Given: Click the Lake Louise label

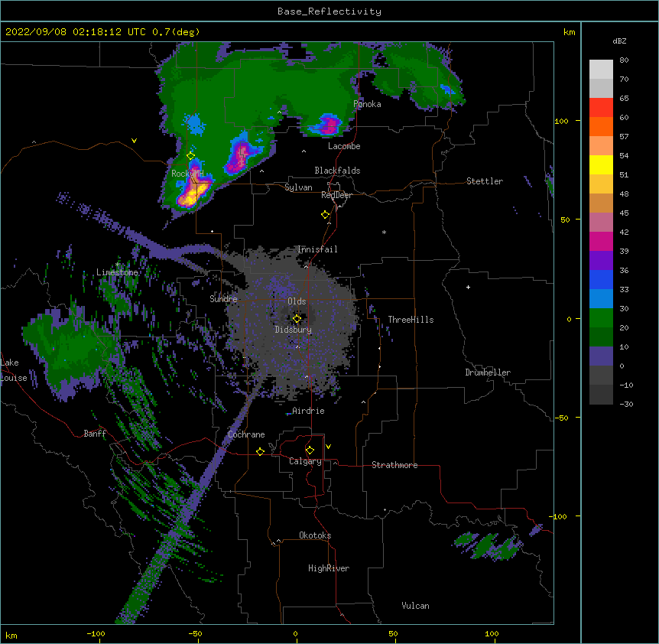Looking at the screenshot, I should [14, 370].
